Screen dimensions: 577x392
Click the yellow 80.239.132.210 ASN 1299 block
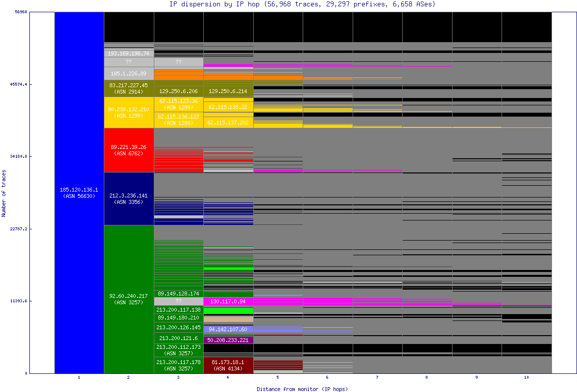[x=129, y=112]
